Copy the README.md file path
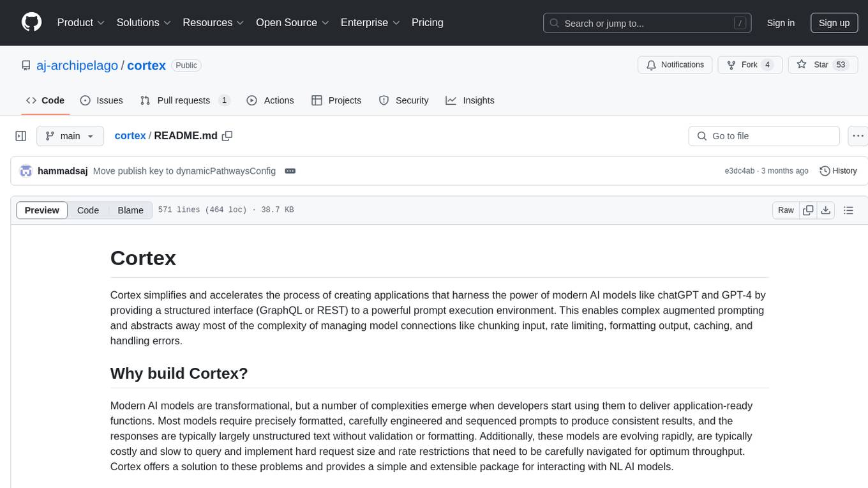 [x=227, y=136]
